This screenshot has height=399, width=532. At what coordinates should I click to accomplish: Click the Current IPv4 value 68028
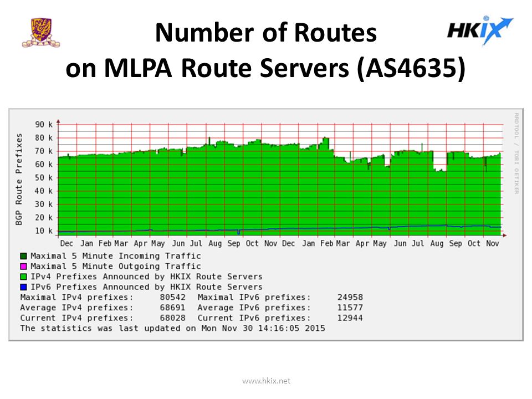tap(173, 318)
